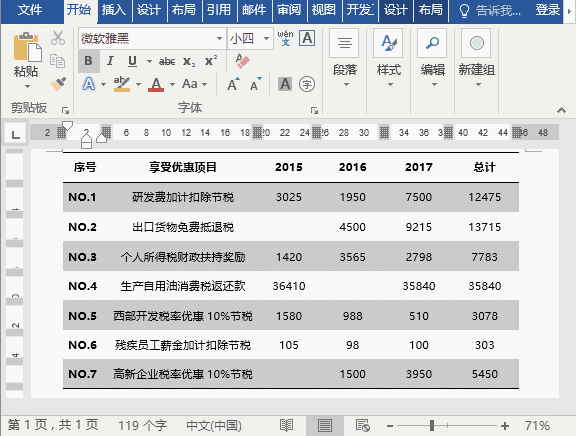Open font color dropdown arrow
This screenshot has width=576, height=436.
point(172,84)
